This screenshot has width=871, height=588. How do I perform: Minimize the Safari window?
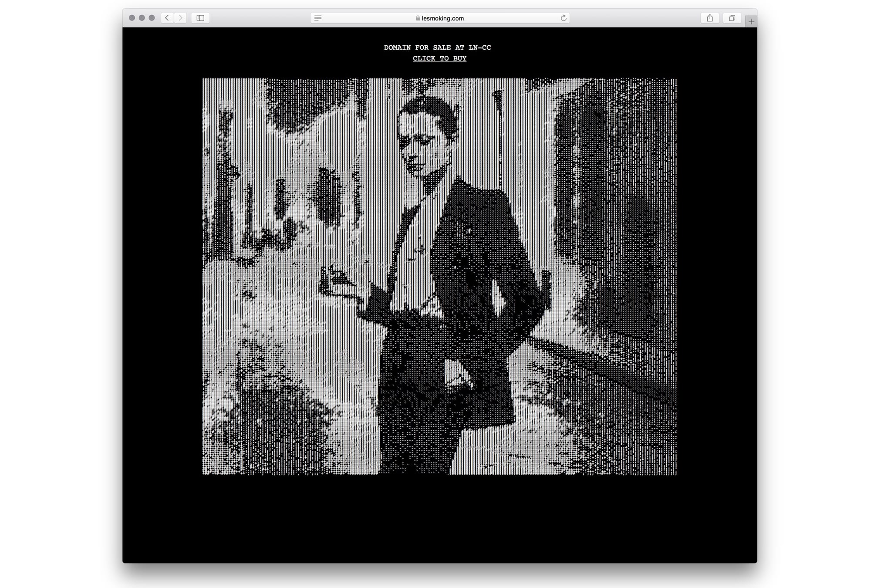click(x=142, y=18)
